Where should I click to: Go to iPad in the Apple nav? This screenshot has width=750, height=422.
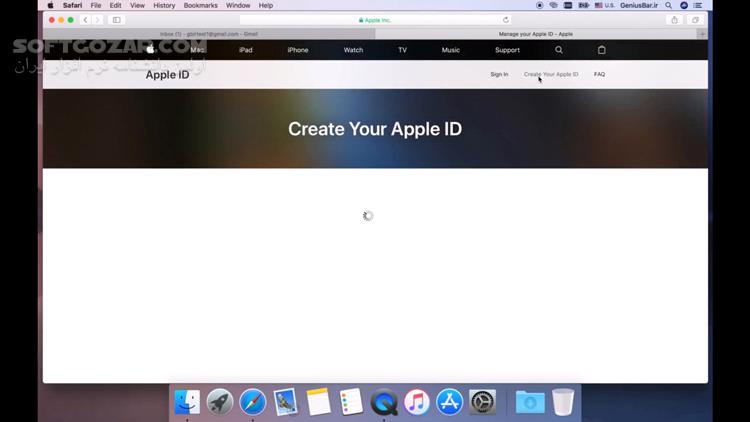point(245,50)
